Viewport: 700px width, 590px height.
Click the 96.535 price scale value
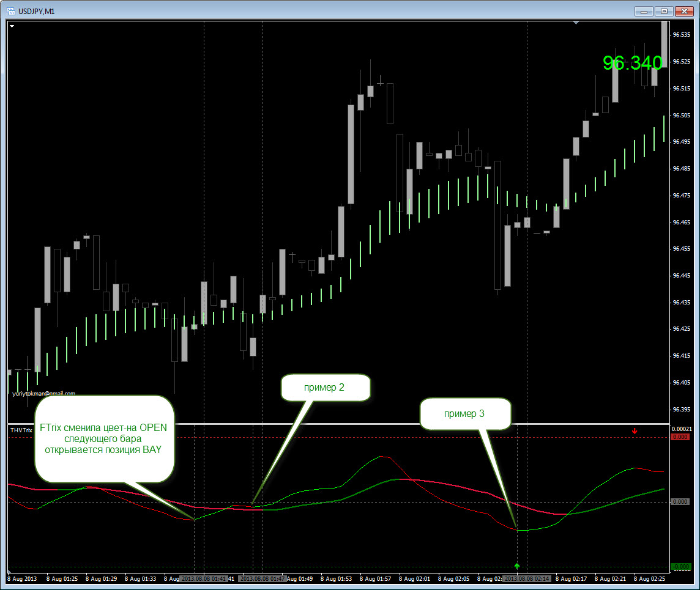pos(681,34)
